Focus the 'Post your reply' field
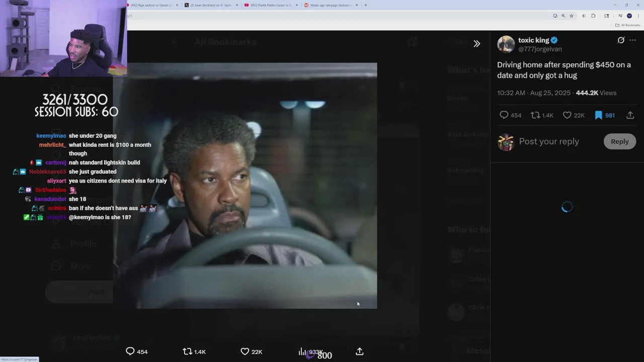The height and width of the screenshot is (362, 644). 549,142
